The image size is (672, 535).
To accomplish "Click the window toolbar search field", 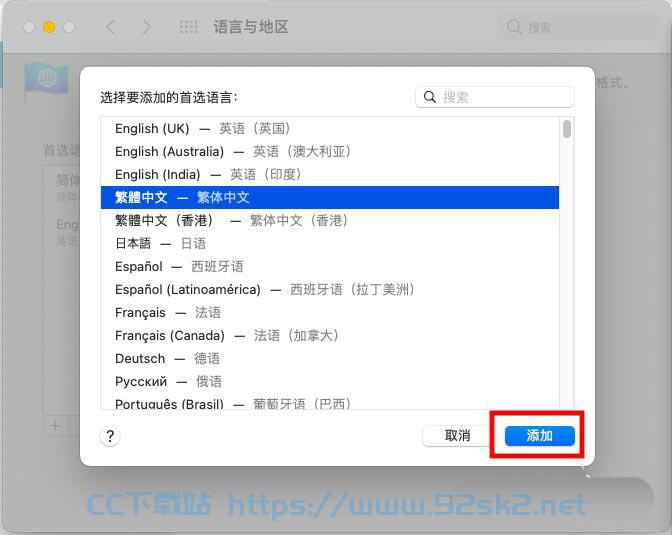I will [x=577, y=27].
